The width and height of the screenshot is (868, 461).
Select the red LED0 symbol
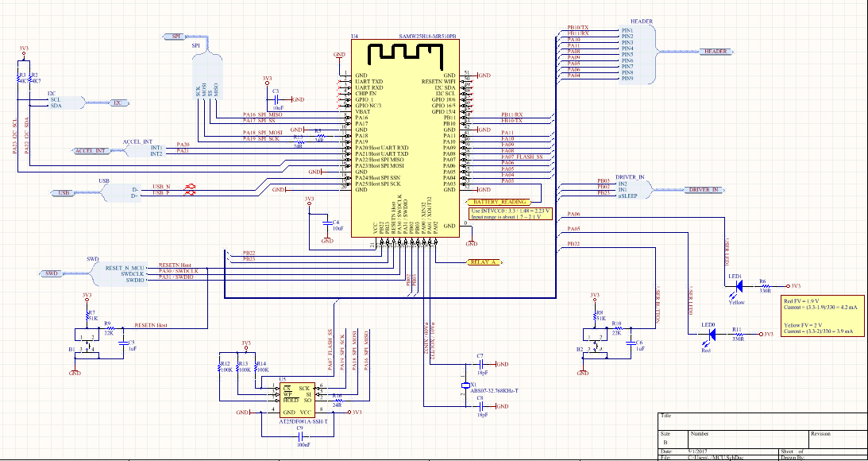[x=712, y=334]
